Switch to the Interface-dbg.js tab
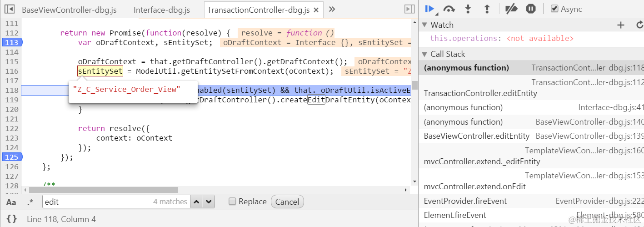The width and height of the screenshot is (644, 227). pyautogui.click(x=162, y=10)
